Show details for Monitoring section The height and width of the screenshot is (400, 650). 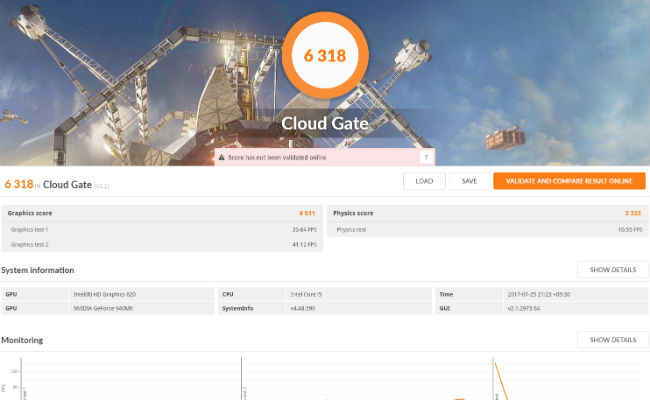click(x=613, y=340)
